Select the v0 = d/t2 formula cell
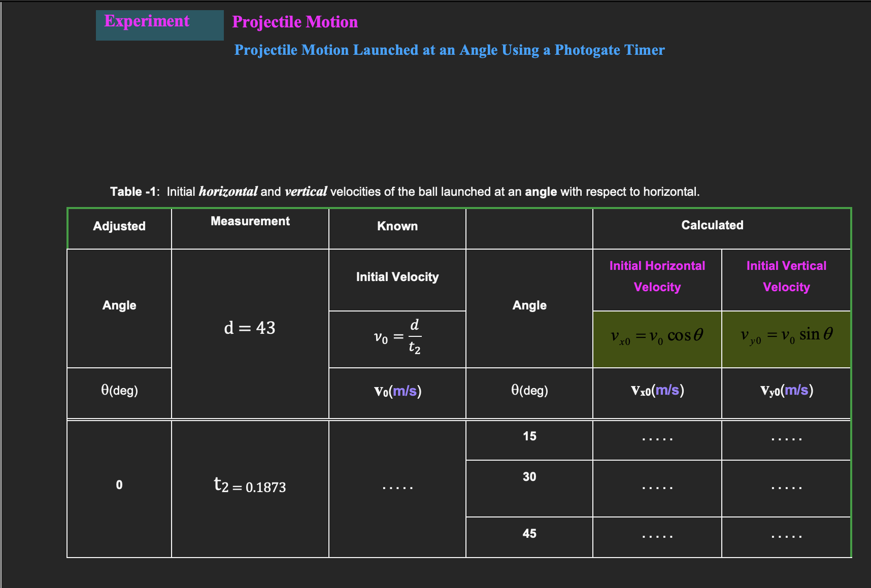Viewport: 871px width, 588px height. click(x=397, y=337)
